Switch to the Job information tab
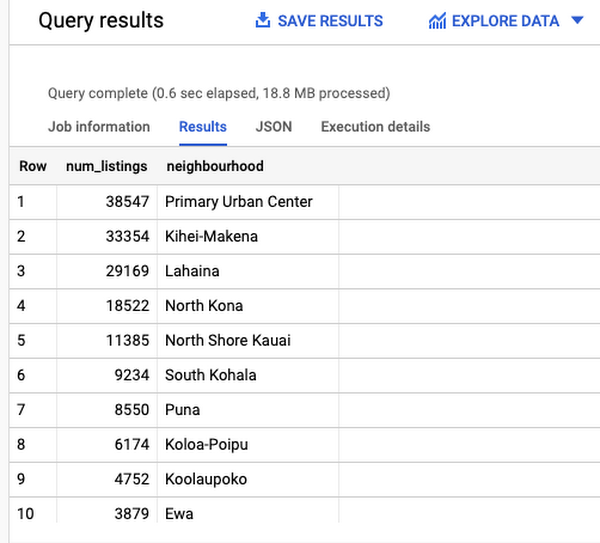Viewport: 600px width, 543px height. point(99,127)
